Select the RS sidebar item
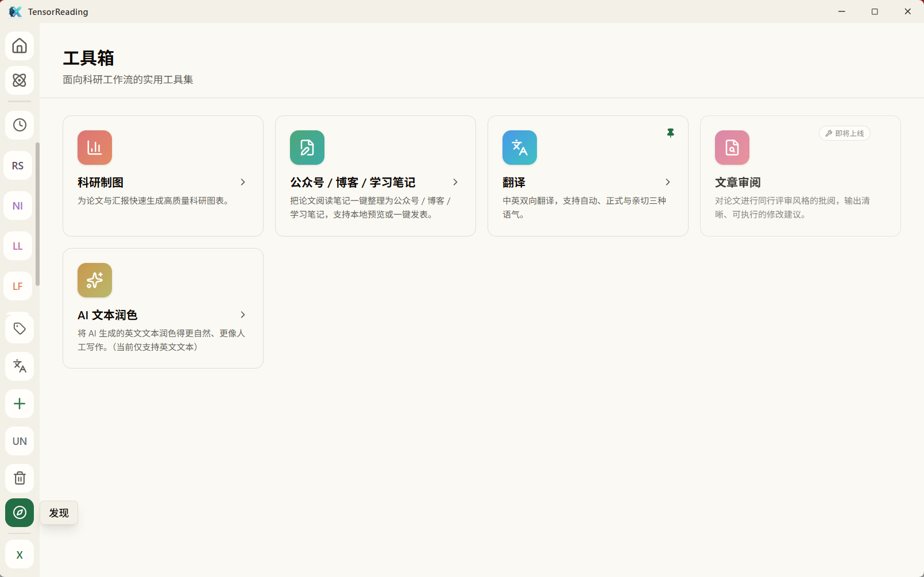Viewport: 924px width, 577px height. pos(18,166)
